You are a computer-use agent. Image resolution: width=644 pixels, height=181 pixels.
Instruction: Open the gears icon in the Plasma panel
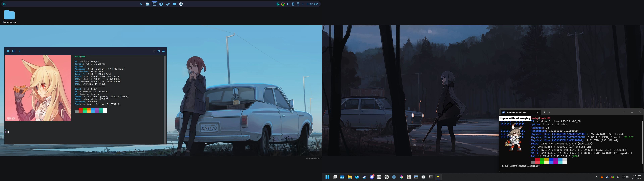click(141, 4)
